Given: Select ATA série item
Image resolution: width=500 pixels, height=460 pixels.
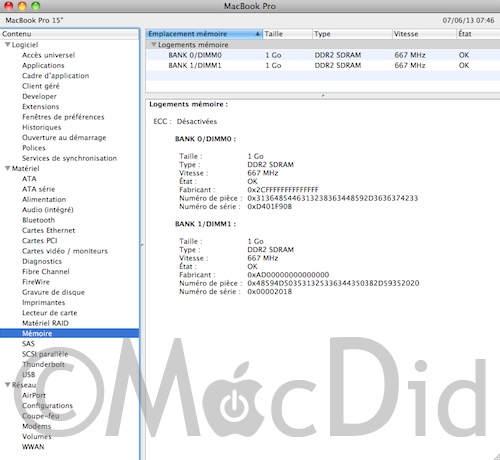Looking at the screenshot, I should (39, 189).
